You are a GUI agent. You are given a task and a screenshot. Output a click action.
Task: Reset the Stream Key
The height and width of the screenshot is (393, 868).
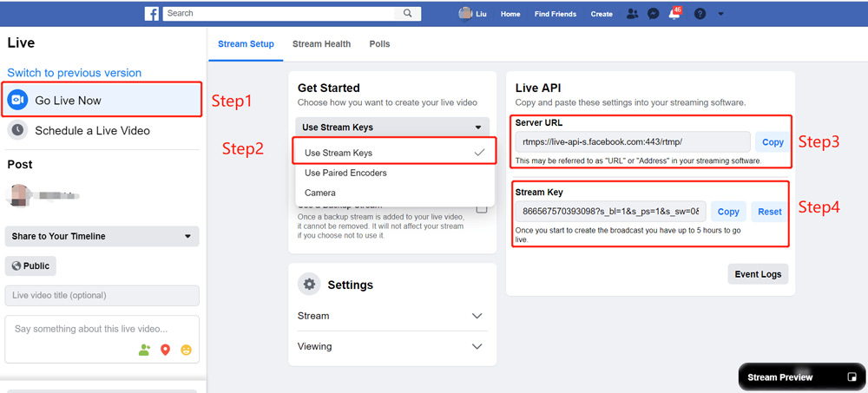pos(769,212)
